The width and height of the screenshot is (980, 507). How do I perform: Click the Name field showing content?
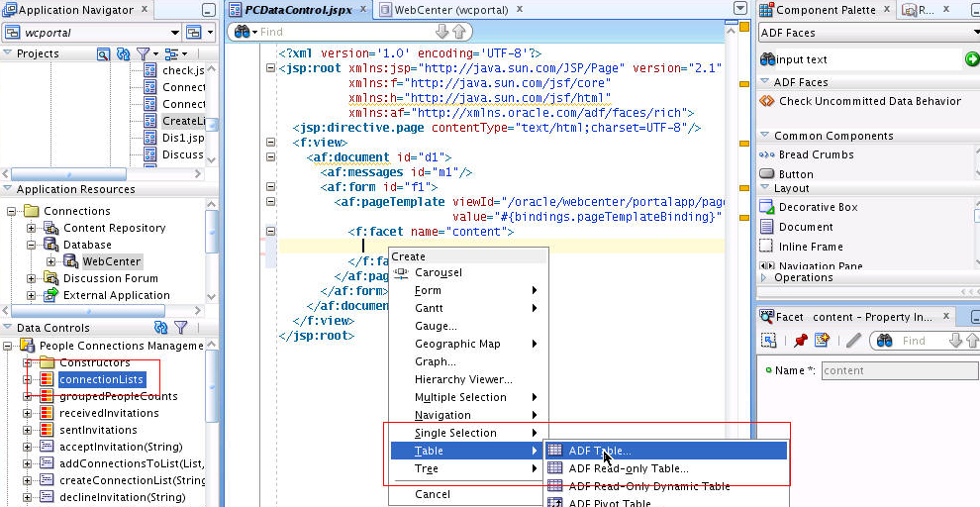click(x=900, y=370)
